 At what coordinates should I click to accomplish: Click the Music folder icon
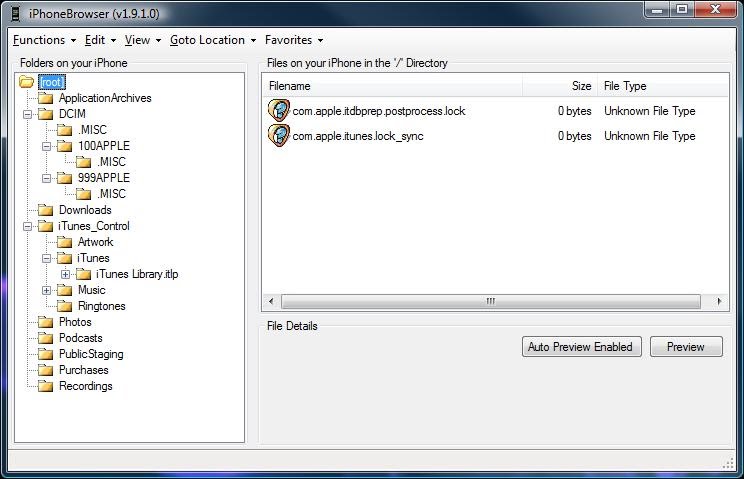pos(65,290)
